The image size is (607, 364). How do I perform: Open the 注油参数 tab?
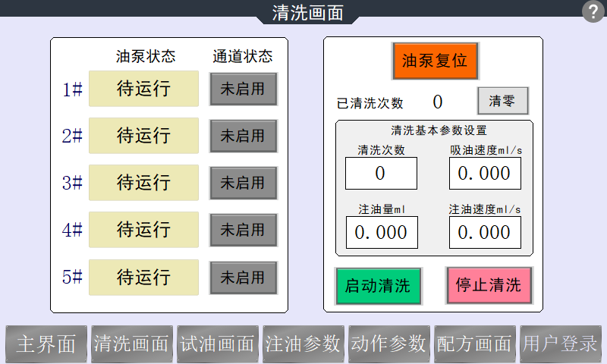point(303,344)
